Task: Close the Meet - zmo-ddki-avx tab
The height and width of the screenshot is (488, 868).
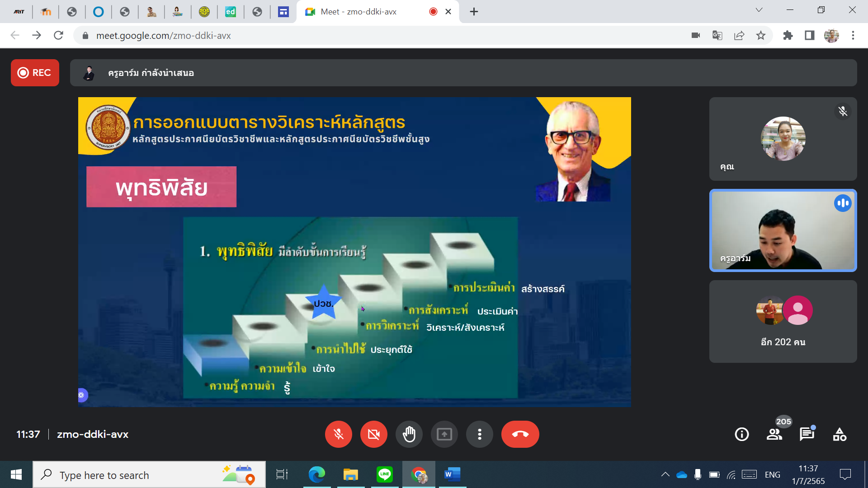Action: (x=448, y=12)
